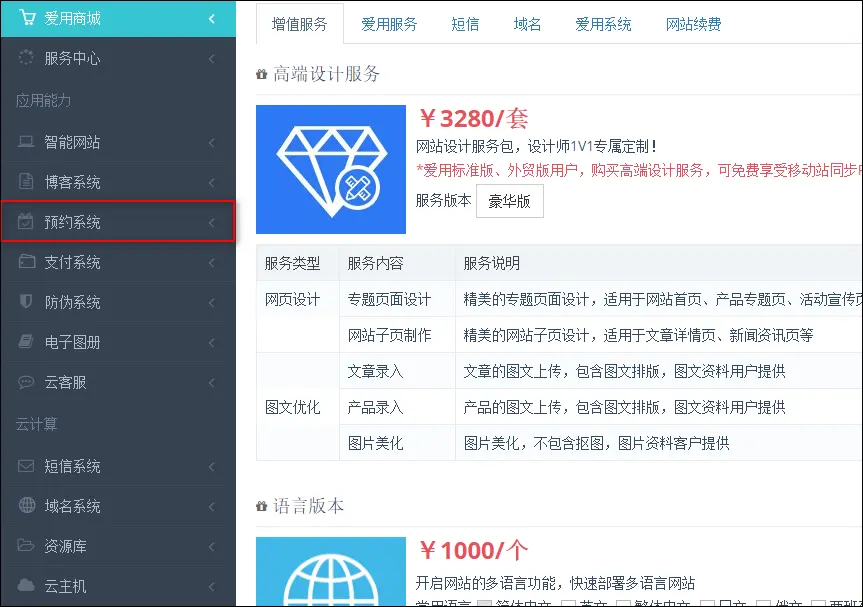Go to the 网站续费 tab
Viewport: 863px width, 607px height.
(693, 24)
